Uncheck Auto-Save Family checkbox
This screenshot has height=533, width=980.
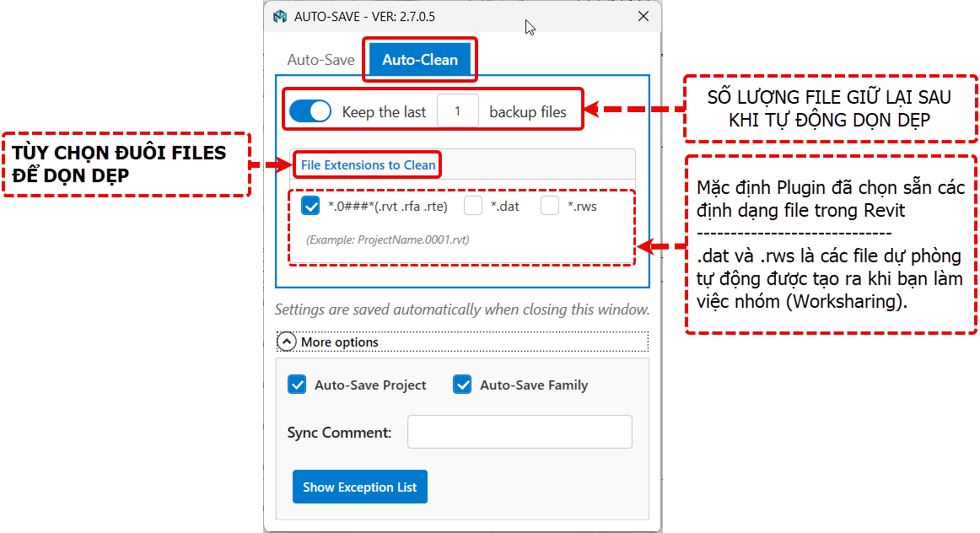coord(462,385)
